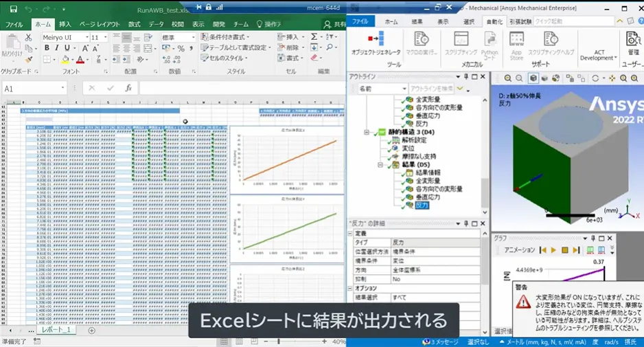
Task: Play the animation in the graph panel
Action: tap(553, 250)
